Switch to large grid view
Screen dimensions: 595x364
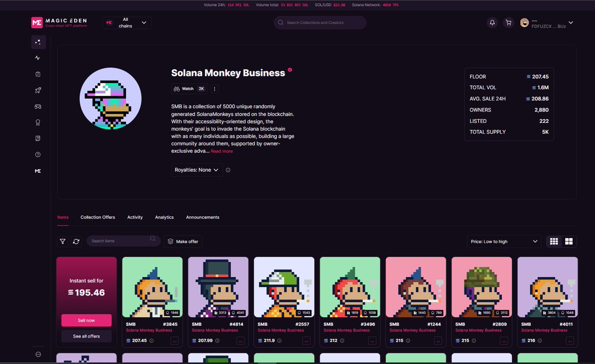pyautogui.click(x=569, y=241)
